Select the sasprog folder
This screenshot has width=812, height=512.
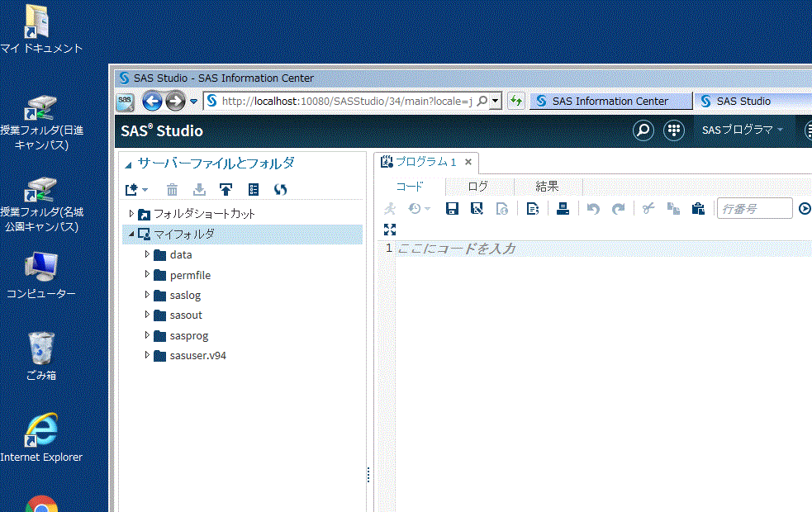tap(189, 335)
